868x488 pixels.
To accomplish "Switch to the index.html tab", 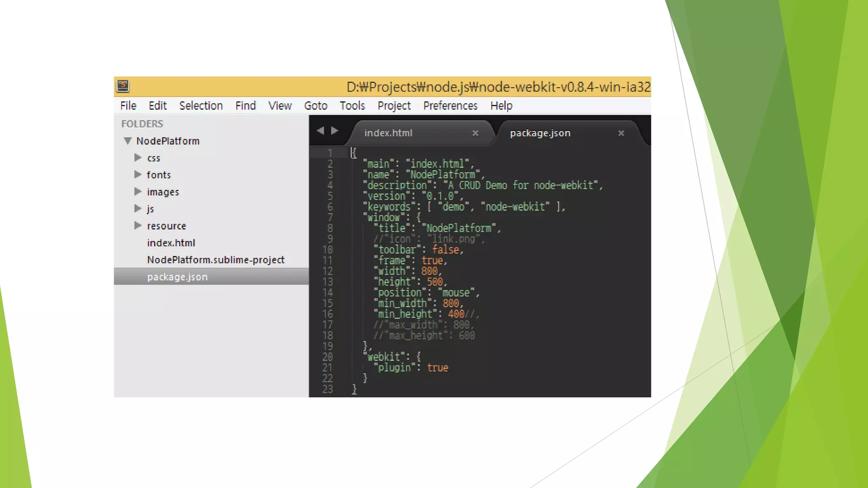I will click(x=388, y=133).
